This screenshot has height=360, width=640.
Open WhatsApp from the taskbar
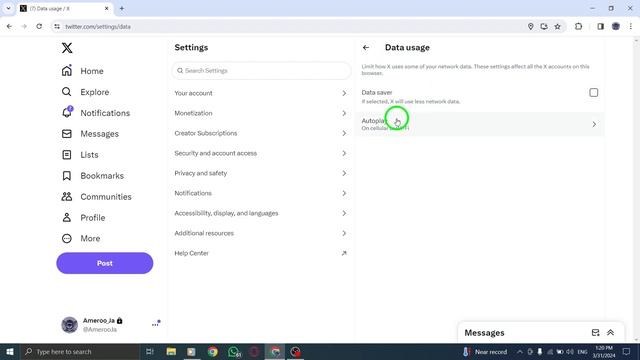[234, 351]
